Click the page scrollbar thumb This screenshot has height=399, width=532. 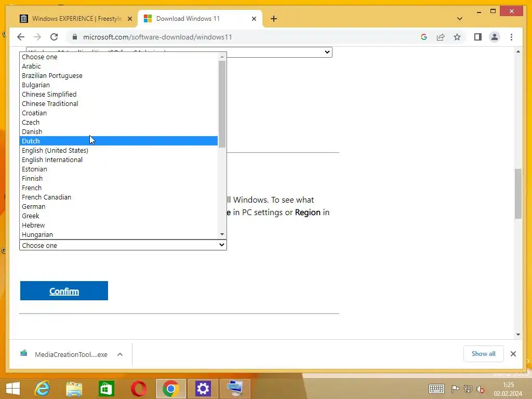(518, 193)
